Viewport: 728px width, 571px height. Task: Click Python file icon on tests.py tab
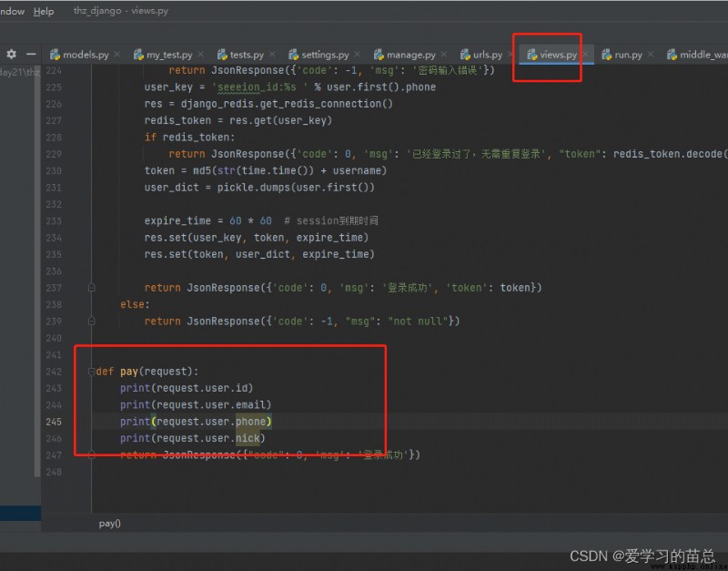click(x=222, y=55)
